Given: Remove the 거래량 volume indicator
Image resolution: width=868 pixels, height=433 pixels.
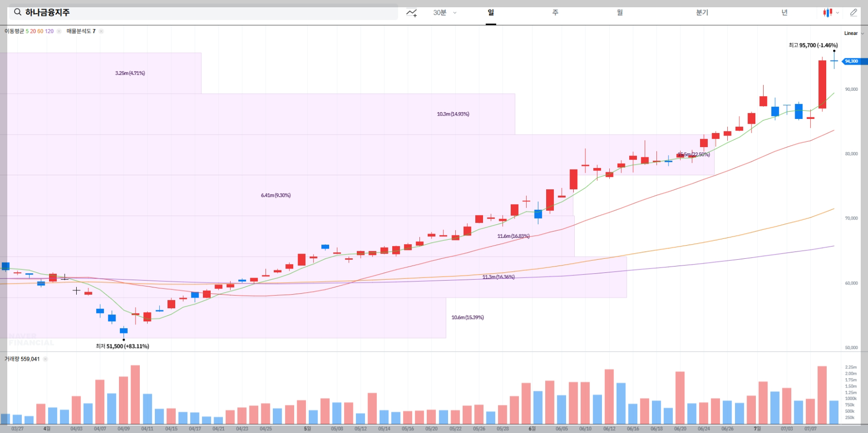Looking at the screenshot, I should pyautogui.click(x=45, y=359).
